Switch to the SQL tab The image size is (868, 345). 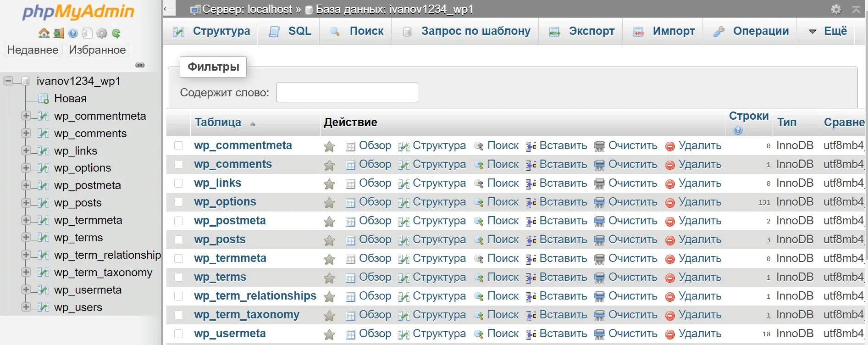(290, 31)
